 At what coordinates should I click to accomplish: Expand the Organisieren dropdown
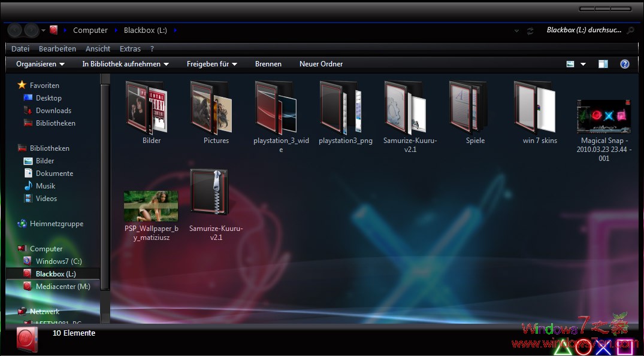(x=40, y=64)
